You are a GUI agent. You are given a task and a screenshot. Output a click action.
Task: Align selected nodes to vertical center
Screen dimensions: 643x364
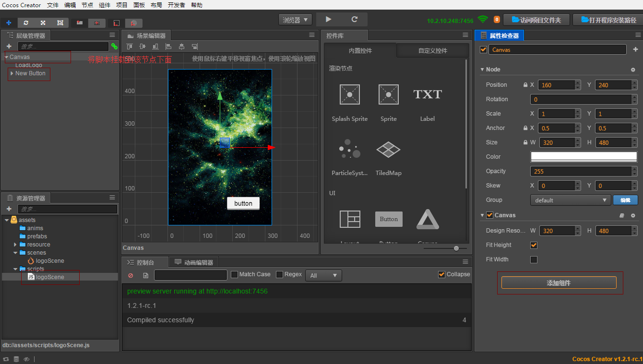[x=142, y=47]
